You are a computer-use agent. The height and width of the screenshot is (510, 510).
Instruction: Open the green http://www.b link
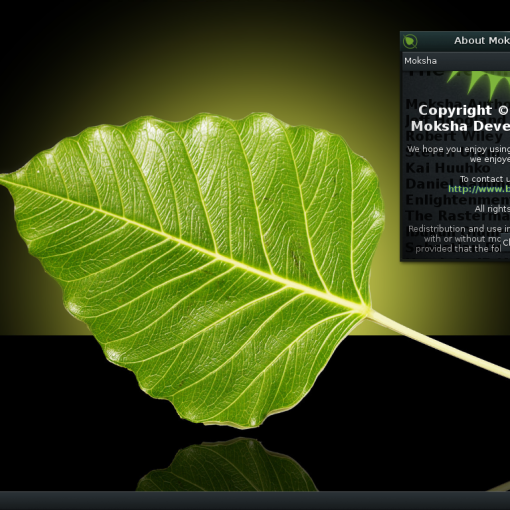479,189
